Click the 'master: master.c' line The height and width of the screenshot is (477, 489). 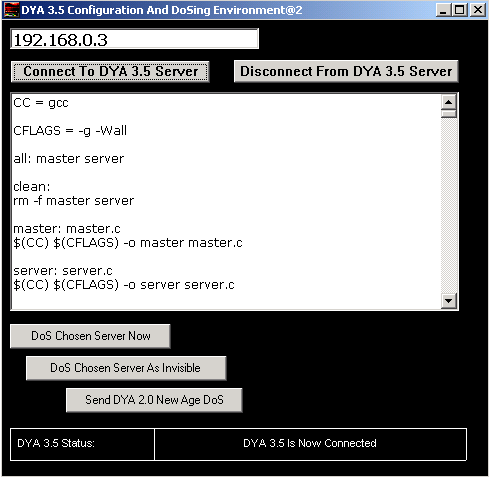coord(67,229)
